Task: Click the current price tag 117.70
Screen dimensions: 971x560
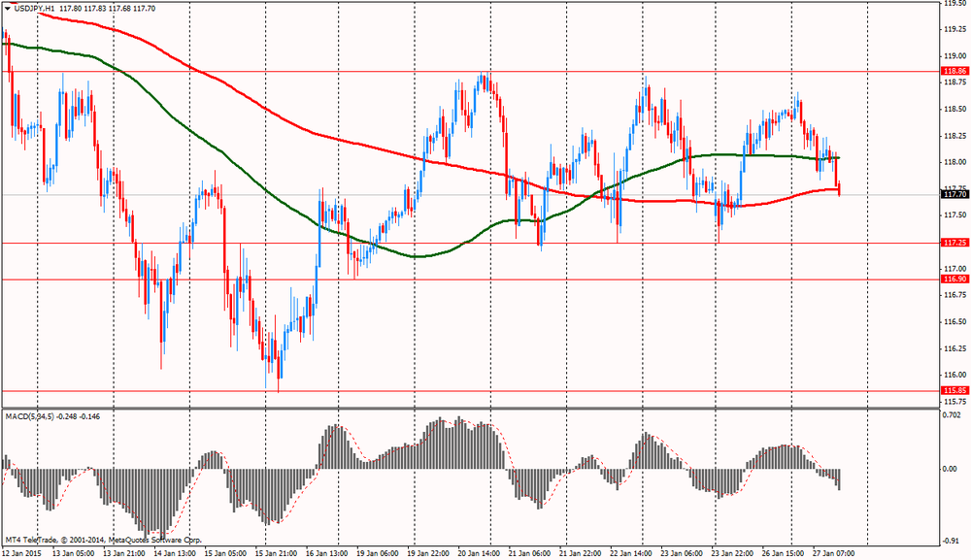Action: pos(954,195)
